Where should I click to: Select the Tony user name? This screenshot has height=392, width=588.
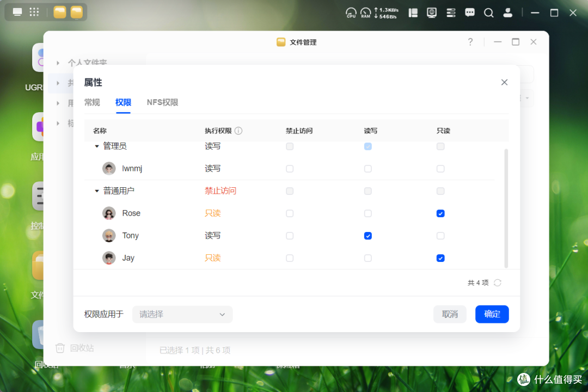(131, 236)
